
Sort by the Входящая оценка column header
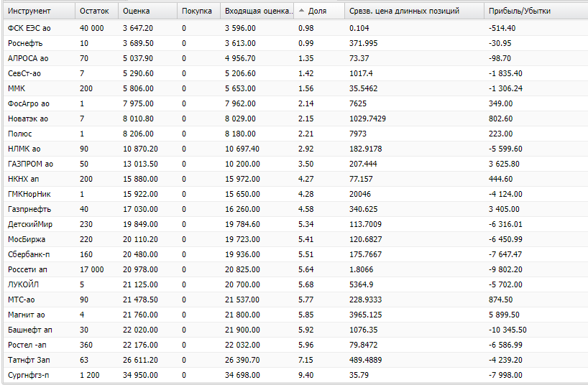coord(257,11)
